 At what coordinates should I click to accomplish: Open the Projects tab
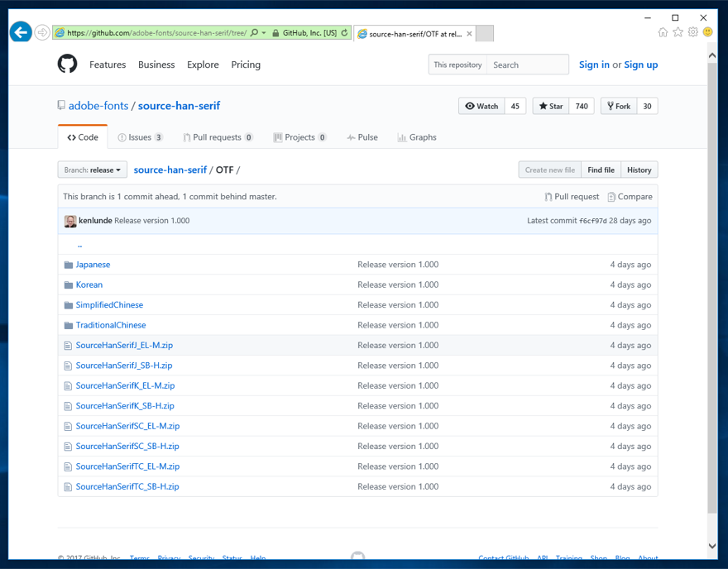(300, 137)
